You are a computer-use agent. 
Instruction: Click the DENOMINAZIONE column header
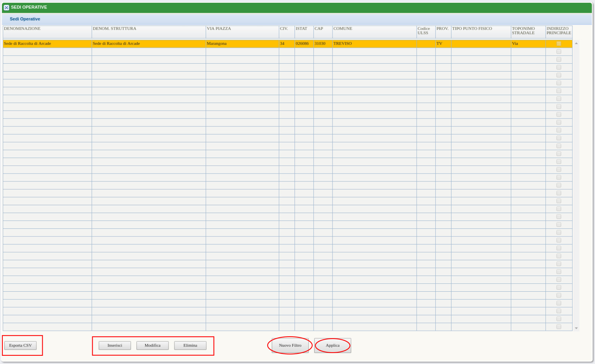pyautogui.click(x=22, y=29)
